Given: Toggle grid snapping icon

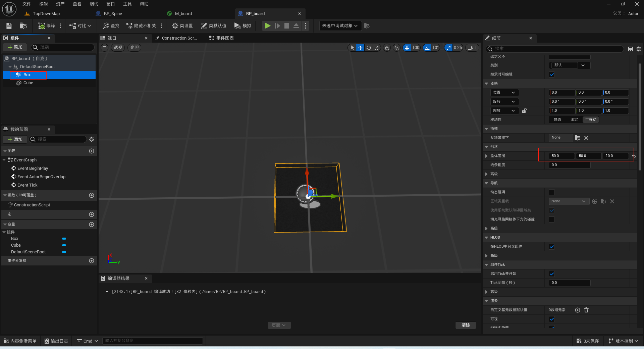Looking at the screenshot, I should click(x=407, y=48).
